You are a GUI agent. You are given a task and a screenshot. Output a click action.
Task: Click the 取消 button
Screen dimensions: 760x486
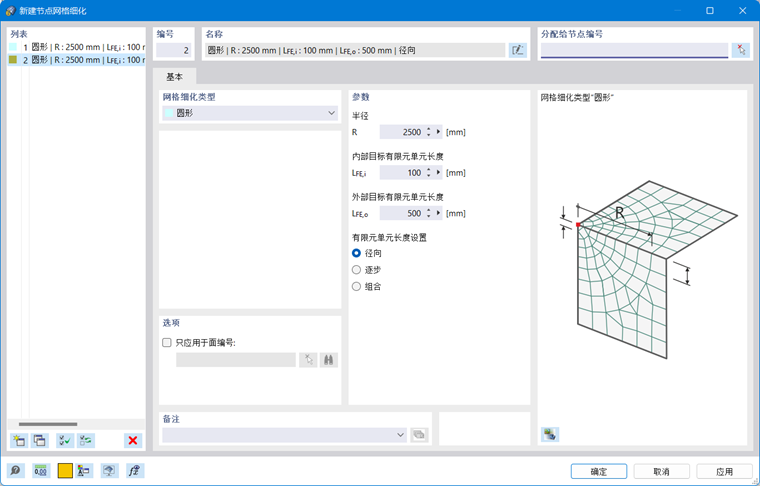[x=662, y=471]
